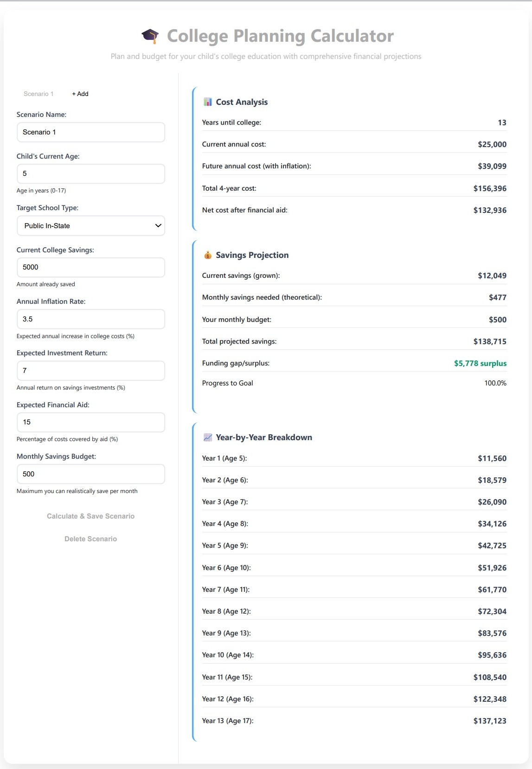Click the Current College Savings field
Image resolution: width=532 pixels, height=769 pixels.
[91, 267]
